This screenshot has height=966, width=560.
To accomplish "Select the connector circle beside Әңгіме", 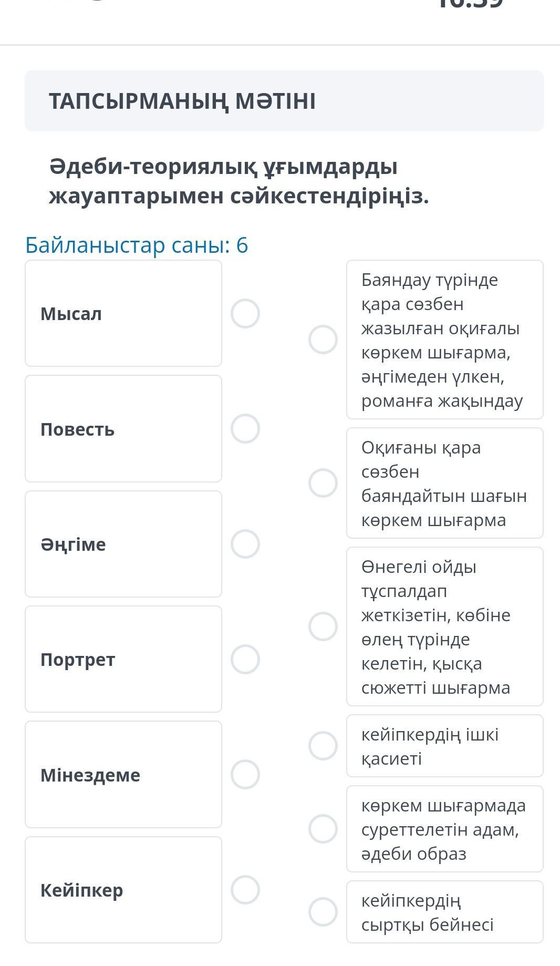I will 245,544.
